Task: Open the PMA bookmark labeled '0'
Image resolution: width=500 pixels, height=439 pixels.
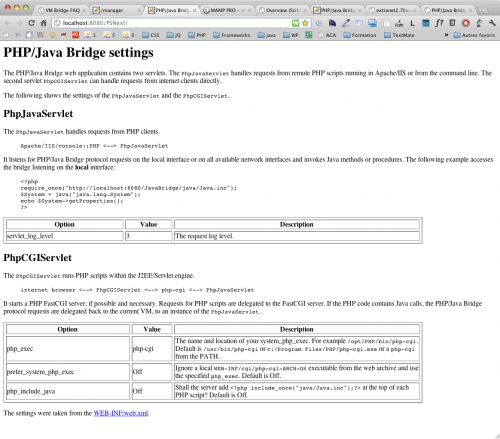Action: point(128,35)
